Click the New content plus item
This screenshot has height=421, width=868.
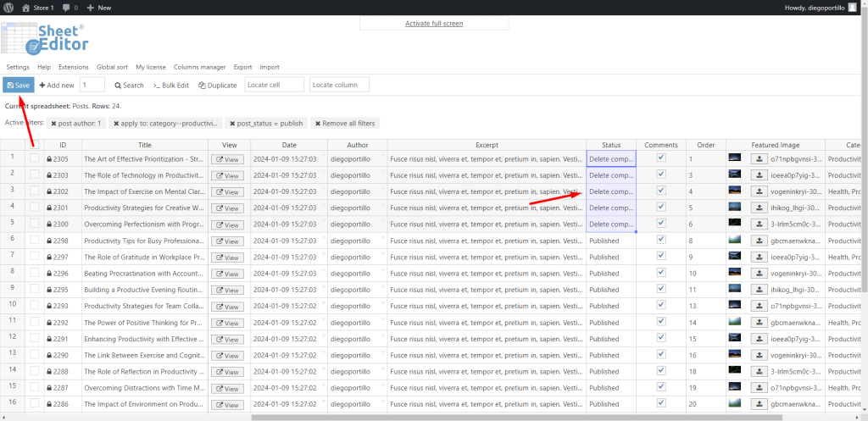99,8
